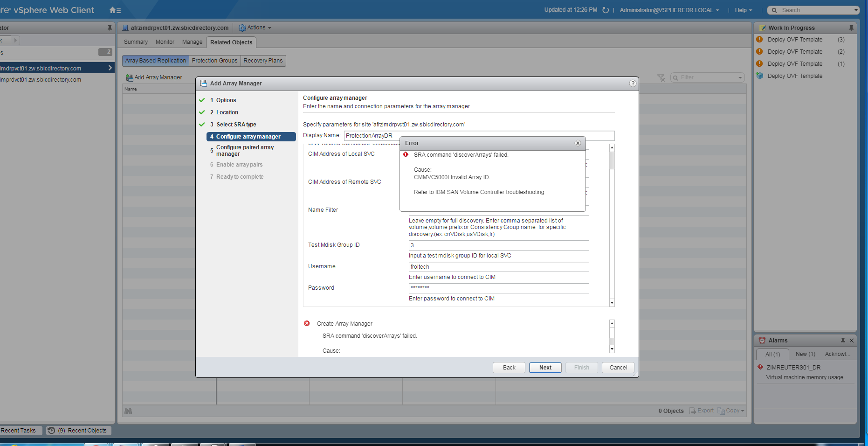Close the Alarms panel
Screen dimensions: 868x446
852,341
